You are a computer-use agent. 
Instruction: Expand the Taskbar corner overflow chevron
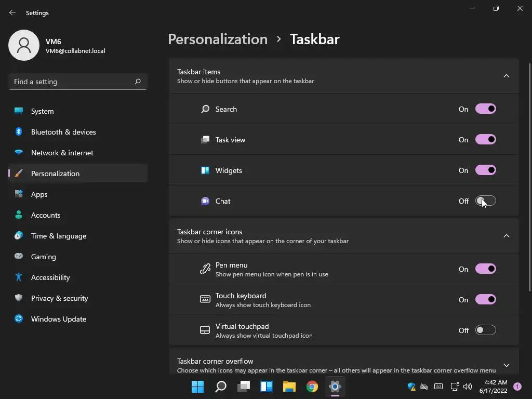tap(506, 365)
